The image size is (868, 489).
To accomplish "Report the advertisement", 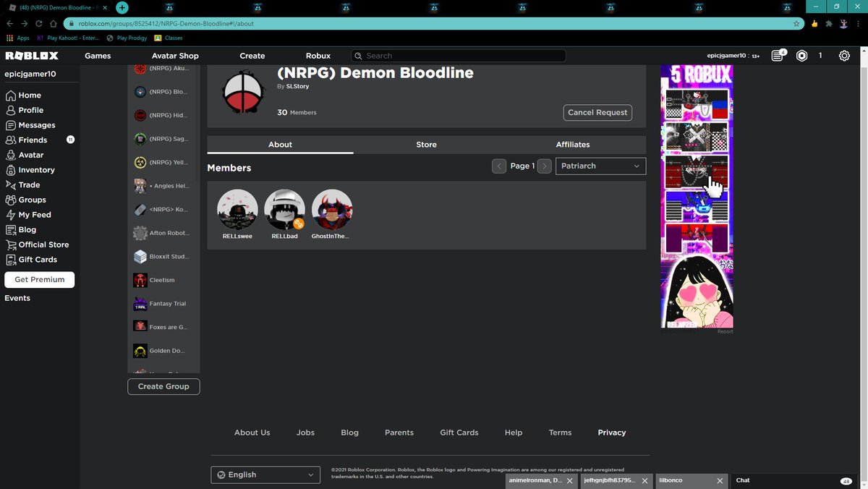I will (726, 331).
